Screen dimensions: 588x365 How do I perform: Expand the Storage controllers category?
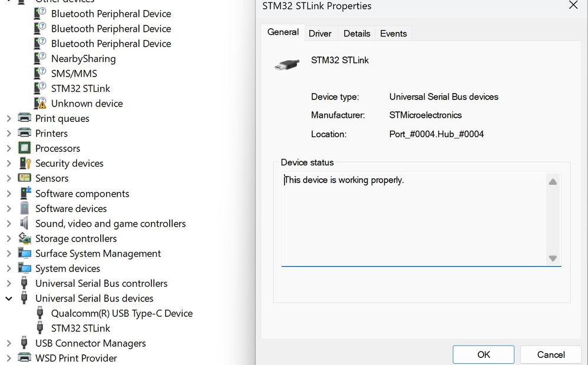click(x=9, y=238)
